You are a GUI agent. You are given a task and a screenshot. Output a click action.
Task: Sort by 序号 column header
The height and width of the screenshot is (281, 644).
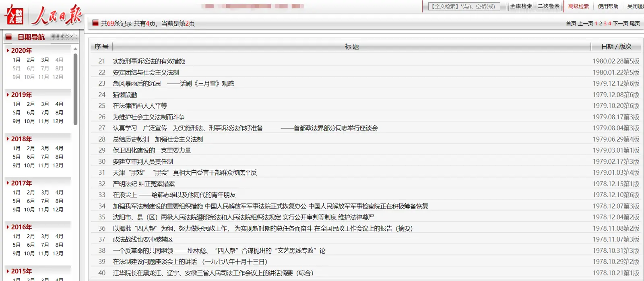101,47
